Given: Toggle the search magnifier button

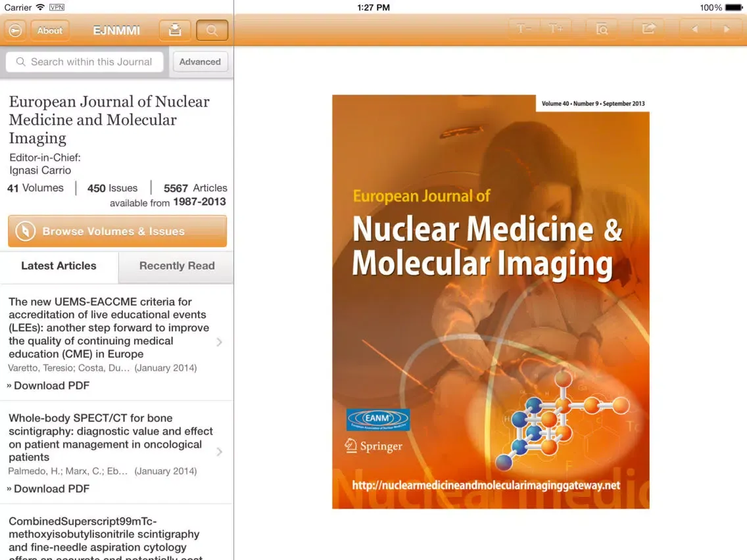Looking at the screenshot, I should pos(212,30).
